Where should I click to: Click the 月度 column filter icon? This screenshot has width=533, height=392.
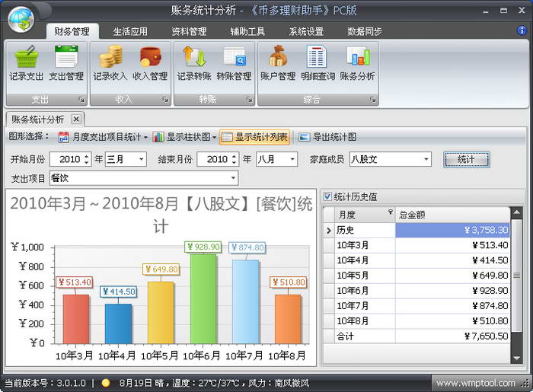click(x=390, y=212)
